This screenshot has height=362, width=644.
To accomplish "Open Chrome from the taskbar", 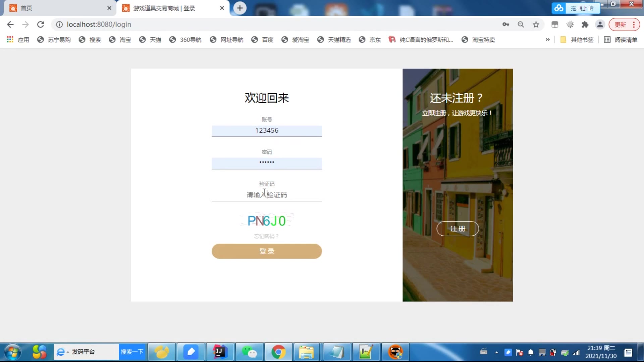I will click(x=278, y=352).
